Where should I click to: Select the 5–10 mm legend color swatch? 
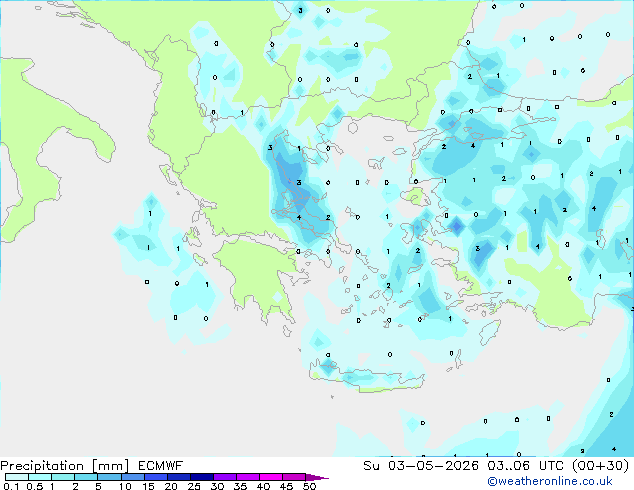tap(110, 477)
